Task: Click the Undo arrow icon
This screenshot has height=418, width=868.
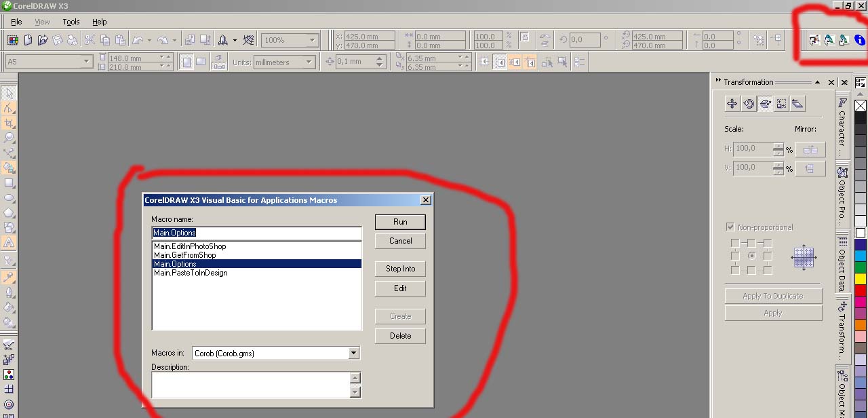Action: [138, 40]
